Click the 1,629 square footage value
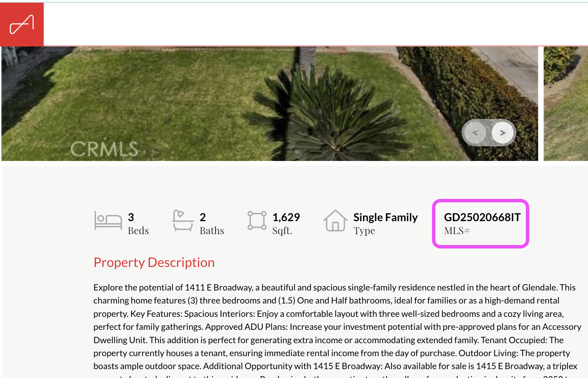588x378 pixels. pos(286,217)
